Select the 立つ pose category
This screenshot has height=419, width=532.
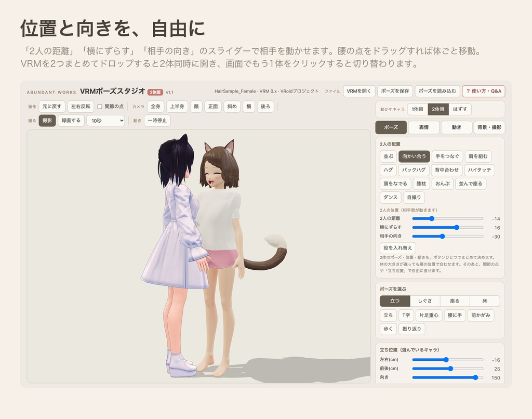[x=395, y=301]
